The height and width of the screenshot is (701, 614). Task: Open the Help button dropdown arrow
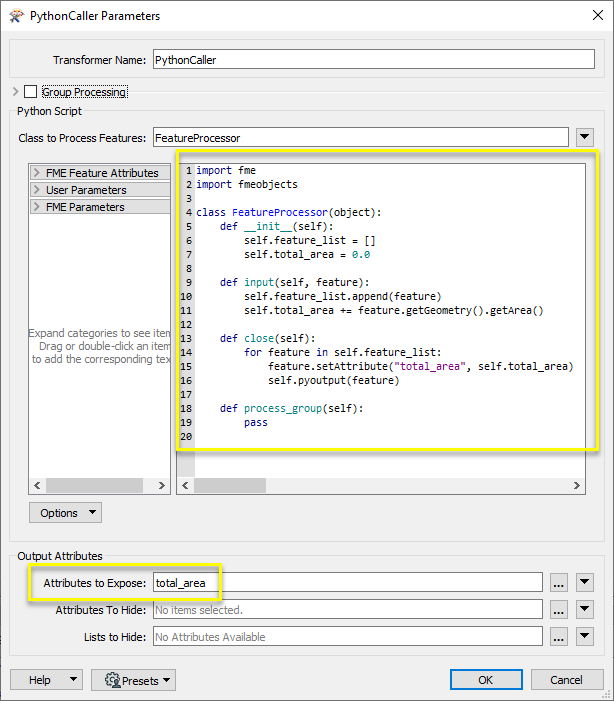pos(73,680)
